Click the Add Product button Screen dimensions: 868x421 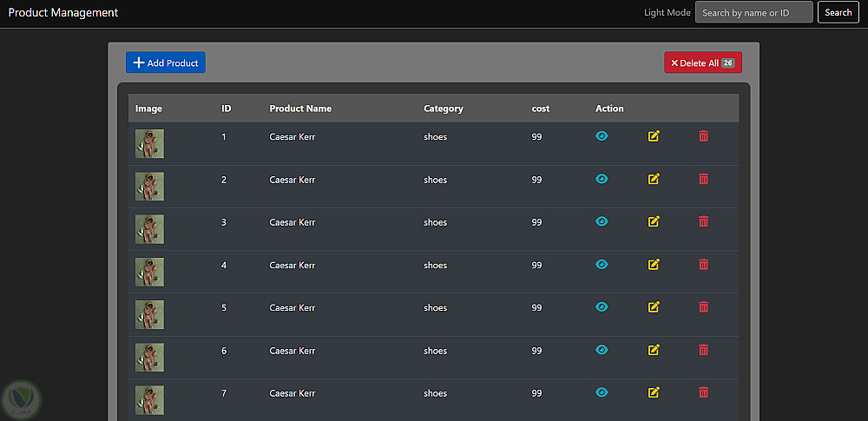coord(166,62)
